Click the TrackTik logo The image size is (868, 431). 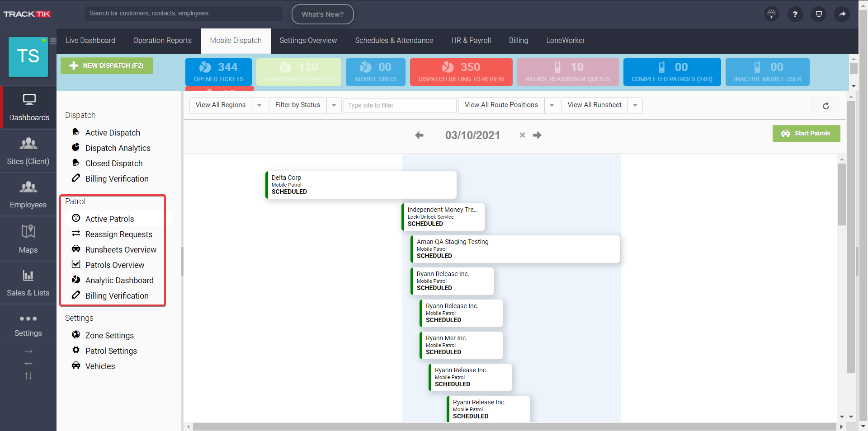27,14
